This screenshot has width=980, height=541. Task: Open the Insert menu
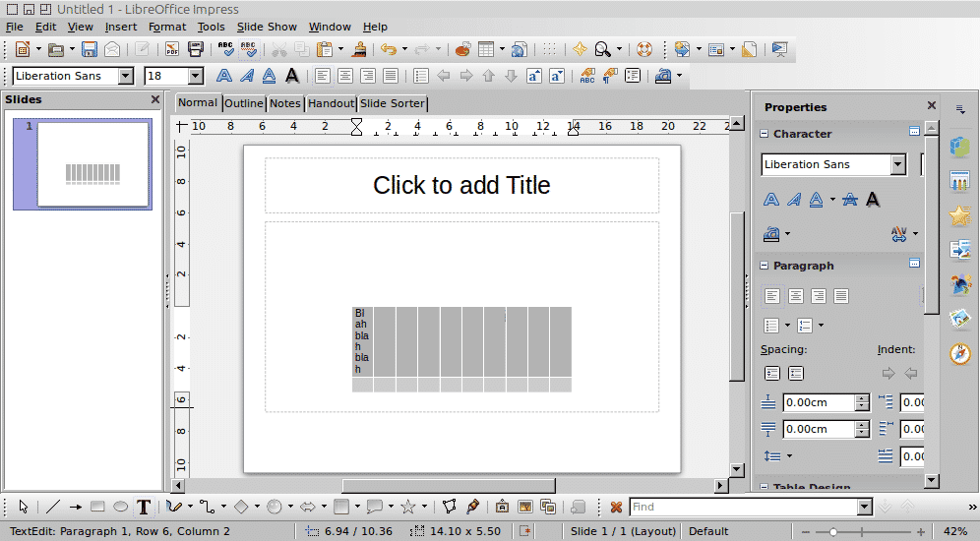point(121,27)
